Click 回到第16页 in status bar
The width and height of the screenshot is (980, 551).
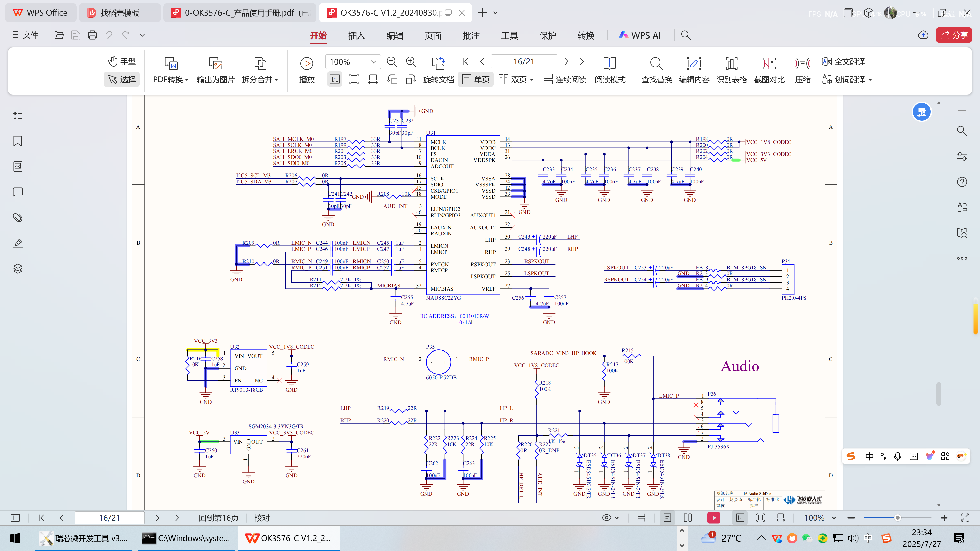[x=218, y=518]
